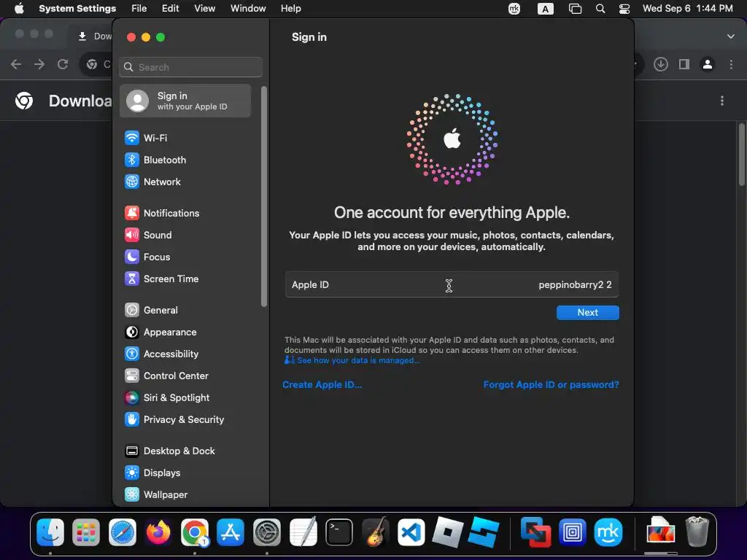The image size is (747, 560).
Task: Click the settings sidebar scrollbar
Action: click(x=264, y=197)
